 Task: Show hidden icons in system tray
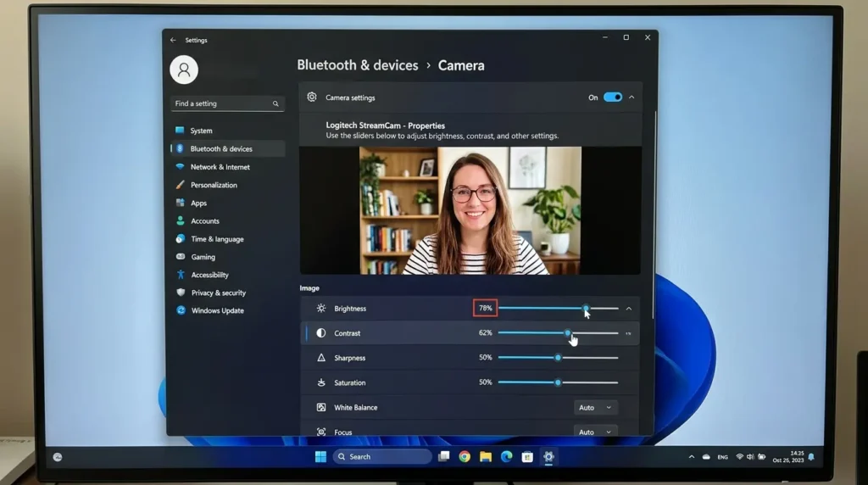coord(692,457)
